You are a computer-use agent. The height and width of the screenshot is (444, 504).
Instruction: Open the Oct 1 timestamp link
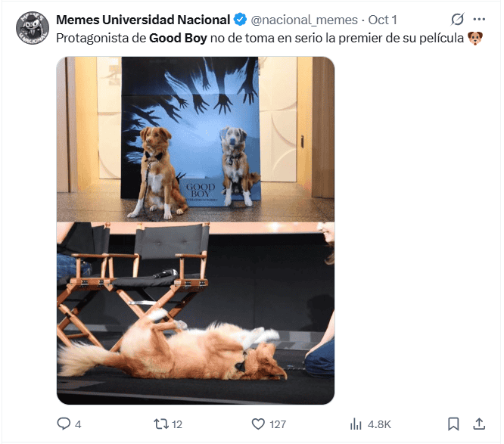382,19
